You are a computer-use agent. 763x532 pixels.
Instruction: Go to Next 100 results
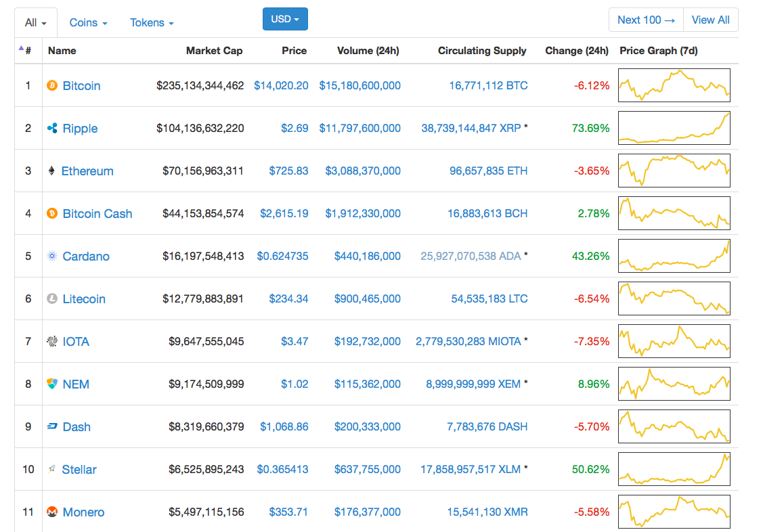[x=646, y=20]
